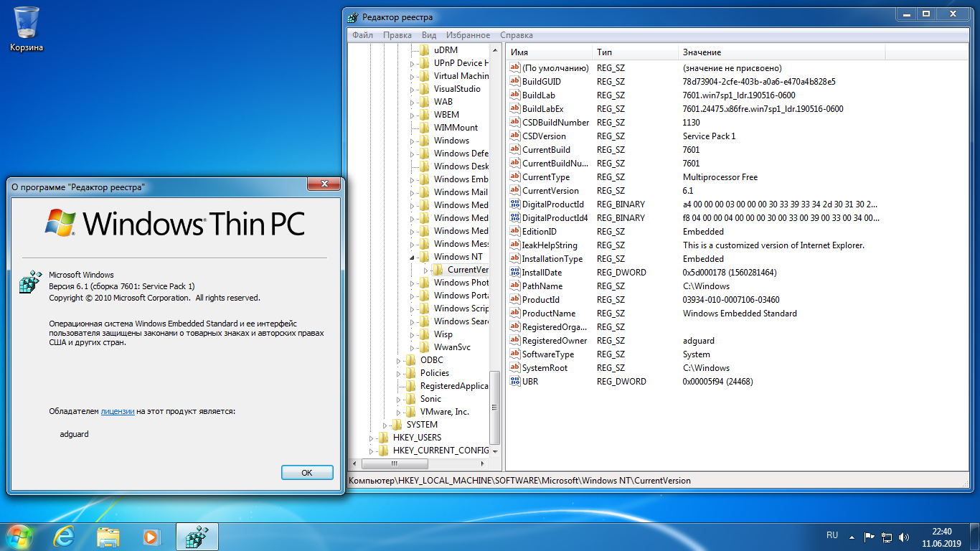This screenshot has height=551, width=980.
Task: Click the network tray icon
Action: coord(887,537)
